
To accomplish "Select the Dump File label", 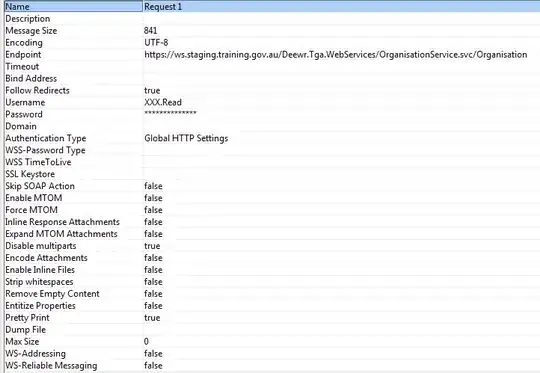I will pyautogui.click(x=25, y=330).
